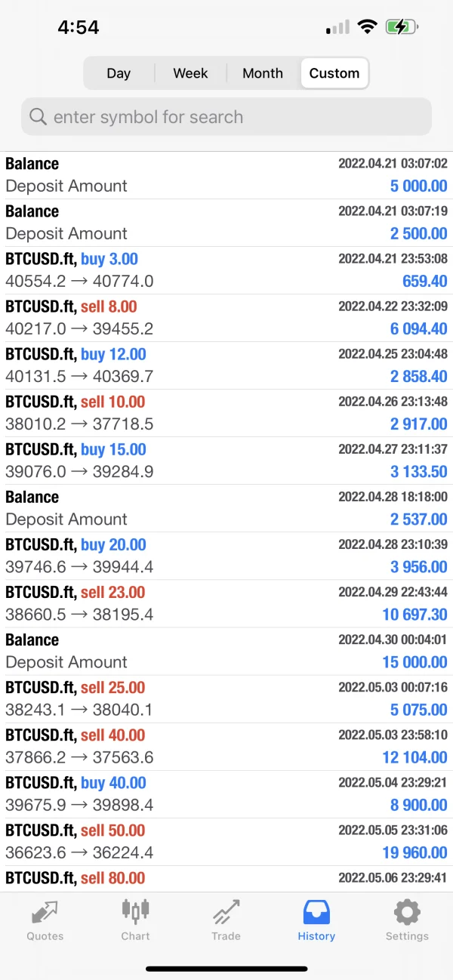Select the BTCUSD.ft sell 8.00 trade
Screen dimensions: 453x980
click(x=226, y=318)
